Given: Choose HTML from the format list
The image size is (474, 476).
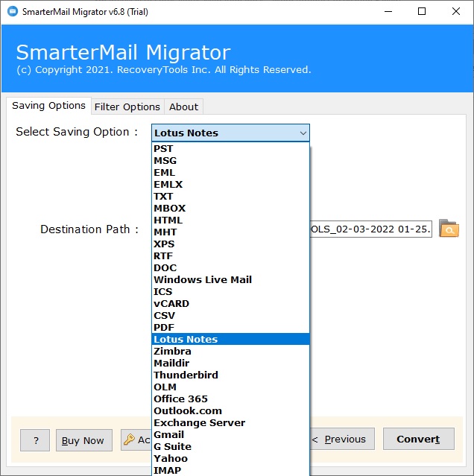Looking at the screenshot, I should tap(230, 220).
